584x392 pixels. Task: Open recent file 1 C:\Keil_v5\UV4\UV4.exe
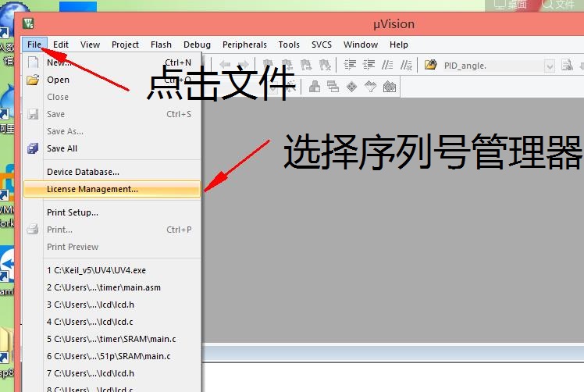112,270
